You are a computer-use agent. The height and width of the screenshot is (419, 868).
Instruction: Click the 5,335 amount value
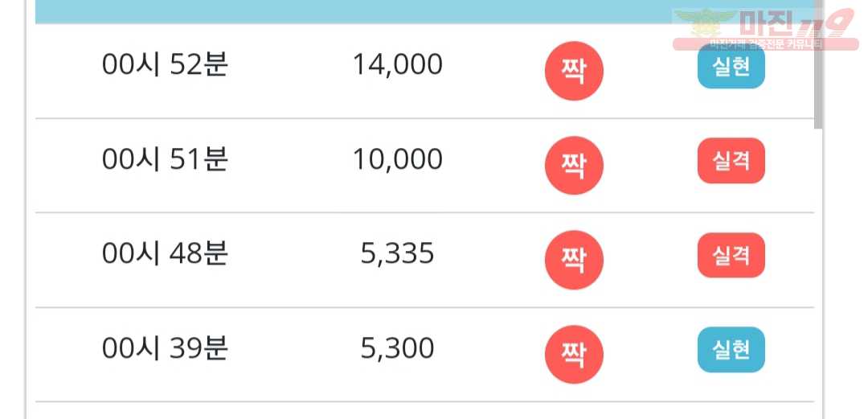(x=398, y=254)
